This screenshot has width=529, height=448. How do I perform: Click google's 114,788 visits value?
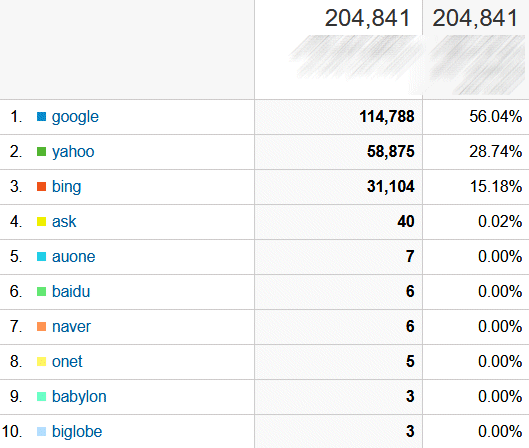(x=387, y=117)
